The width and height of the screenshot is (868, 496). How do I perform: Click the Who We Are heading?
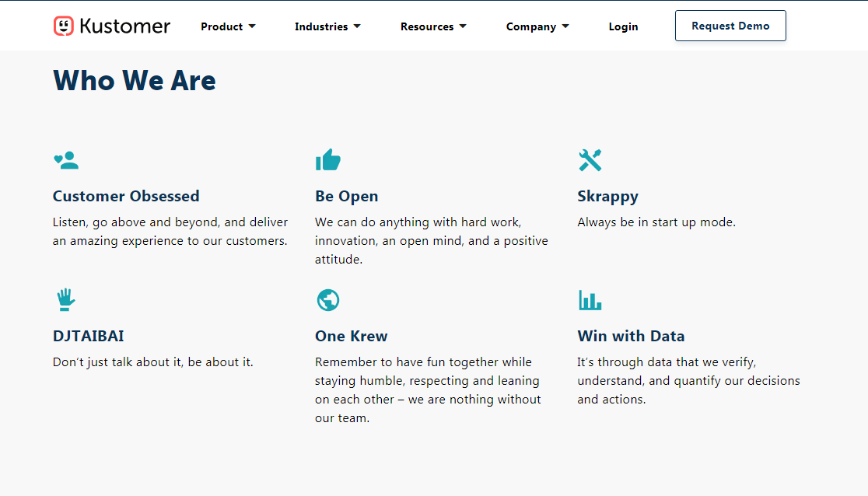pyautogui.click(x=135, y=81)
